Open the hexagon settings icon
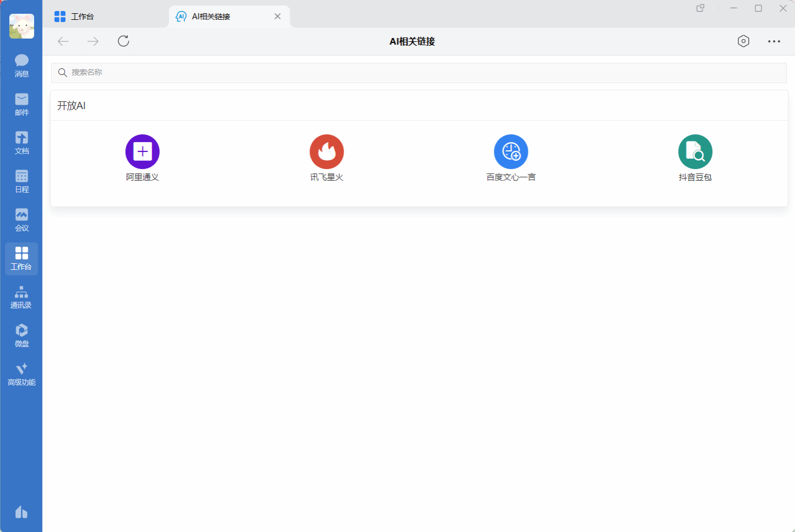 (743, 41)
